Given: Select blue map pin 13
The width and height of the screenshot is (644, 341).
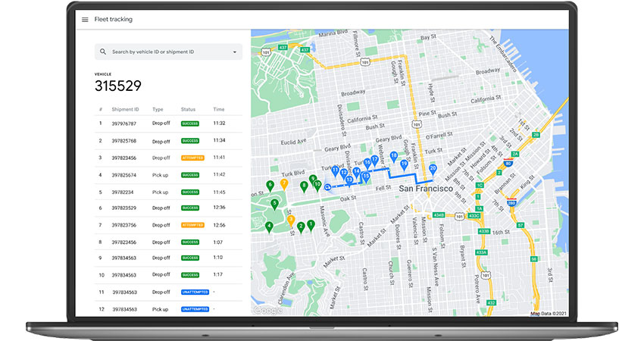Looking at the screenshot, I should pyautogui.click(x=349, y=181).
